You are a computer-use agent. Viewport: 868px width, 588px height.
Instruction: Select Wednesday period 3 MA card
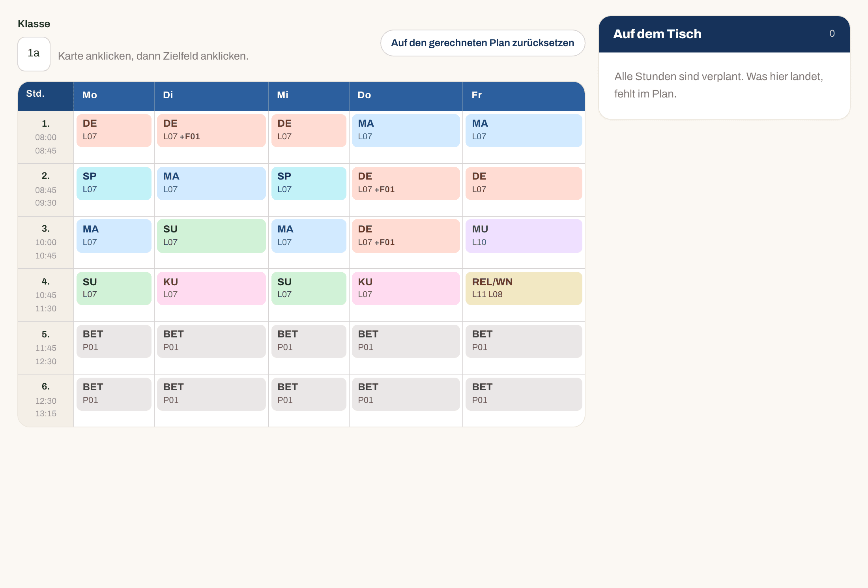309,236
